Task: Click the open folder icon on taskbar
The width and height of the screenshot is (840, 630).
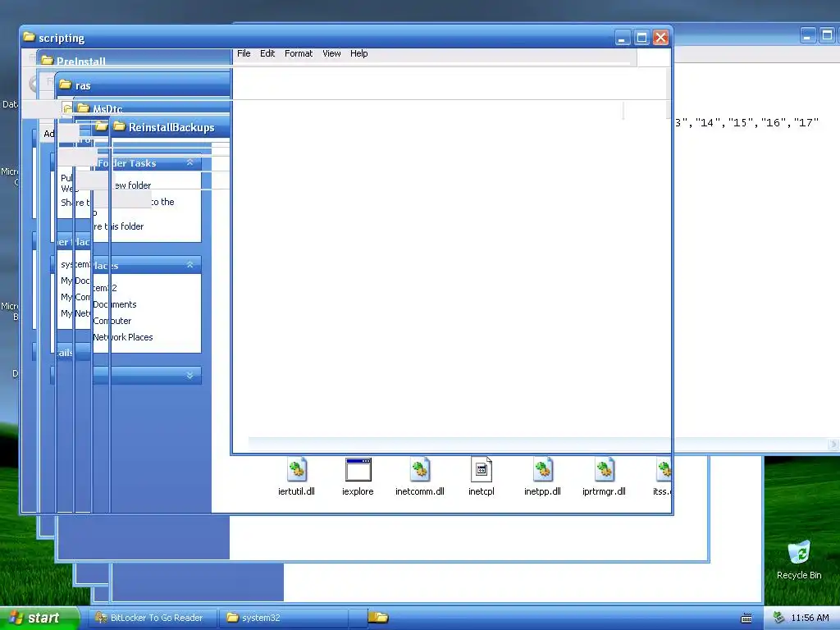Action: click(x=379, y=617)
